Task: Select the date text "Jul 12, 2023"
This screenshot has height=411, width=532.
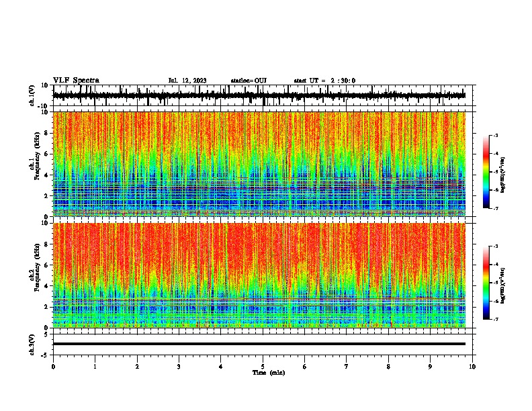Action: pyautogui.click(x=187, y=81)
